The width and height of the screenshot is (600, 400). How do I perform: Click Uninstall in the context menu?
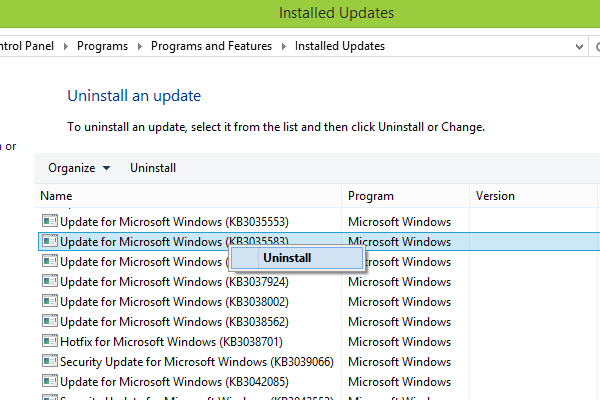point(296,258)
